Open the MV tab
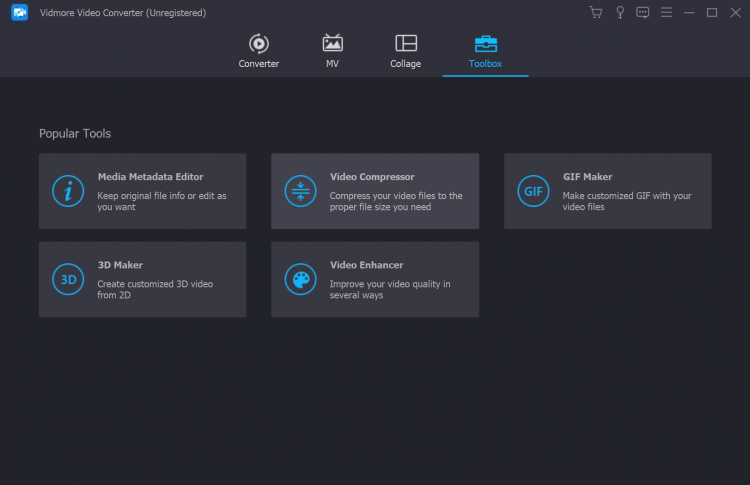Screen dimensions: 750x485 tap(332, 51)
